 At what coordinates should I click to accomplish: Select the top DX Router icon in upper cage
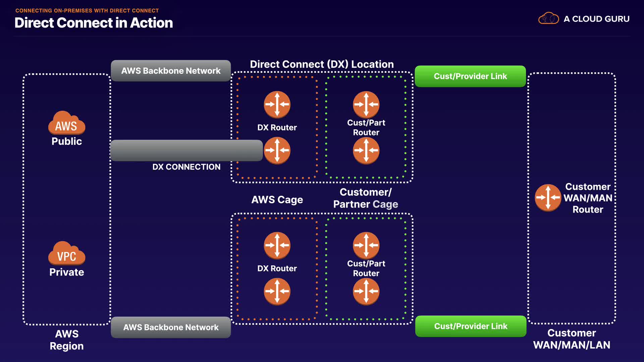point(277,104)
